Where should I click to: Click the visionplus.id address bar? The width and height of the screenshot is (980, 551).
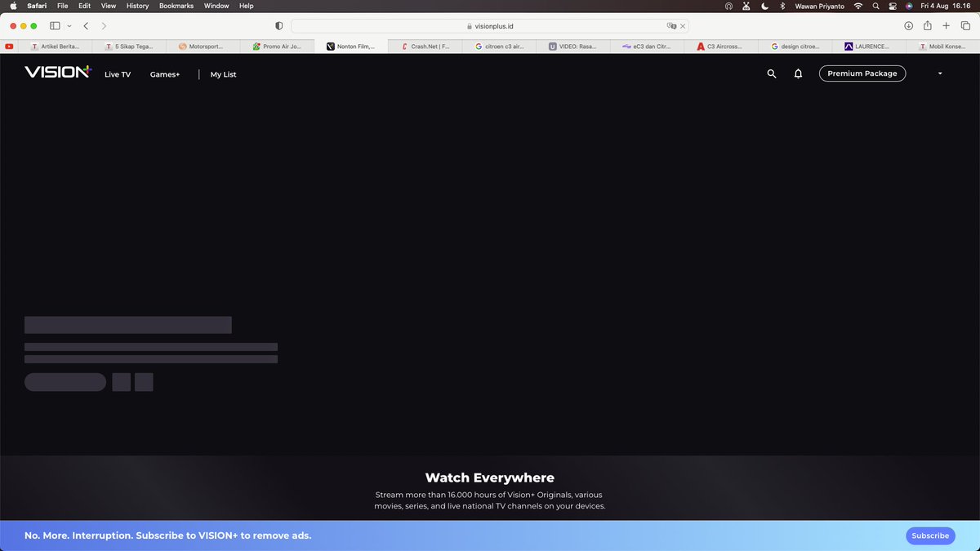(490, 25)
